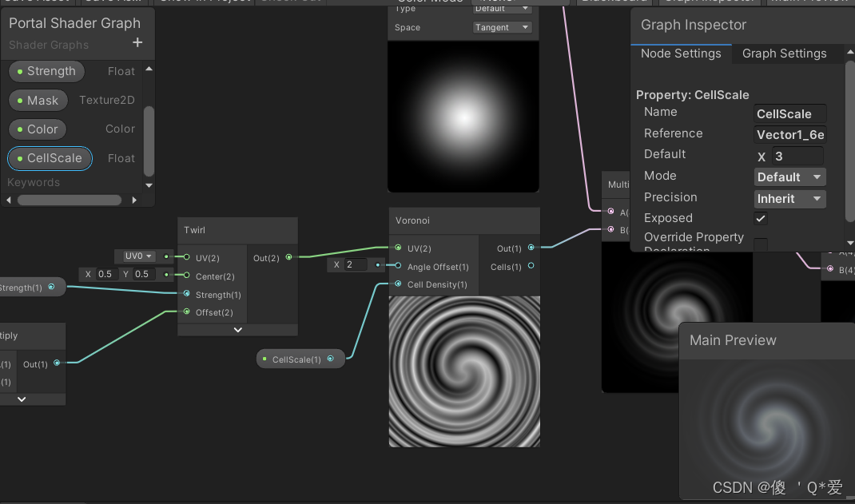855x504 pixels.
Task: Click the Twirl node UV(2) input port
Action: (x=186, y=257)
